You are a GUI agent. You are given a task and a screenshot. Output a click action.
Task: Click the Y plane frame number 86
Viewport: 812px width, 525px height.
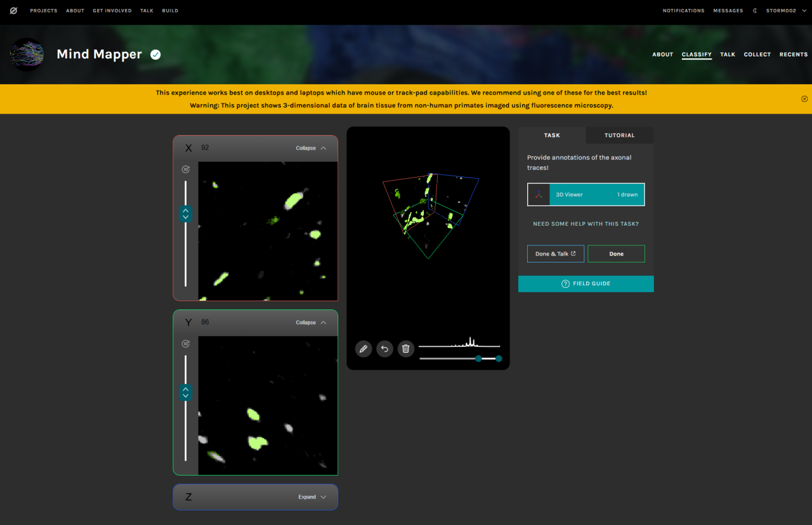[x=205, y=322]
